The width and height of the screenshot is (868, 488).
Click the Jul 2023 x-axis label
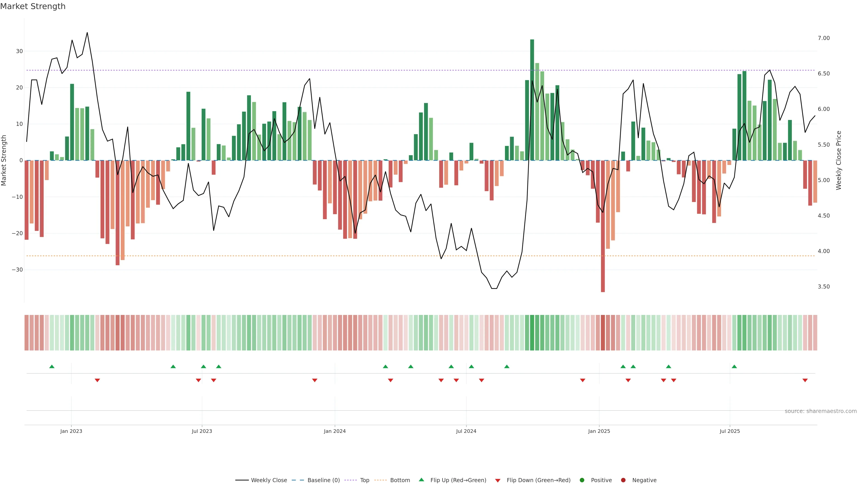tap(202, 431)
